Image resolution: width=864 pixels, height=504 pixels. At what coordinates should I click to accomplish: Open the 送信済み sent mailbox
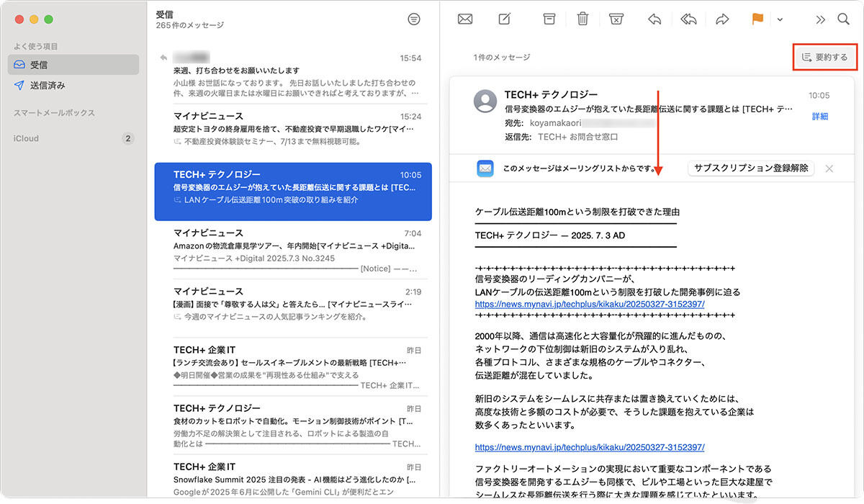pos(73,85)
